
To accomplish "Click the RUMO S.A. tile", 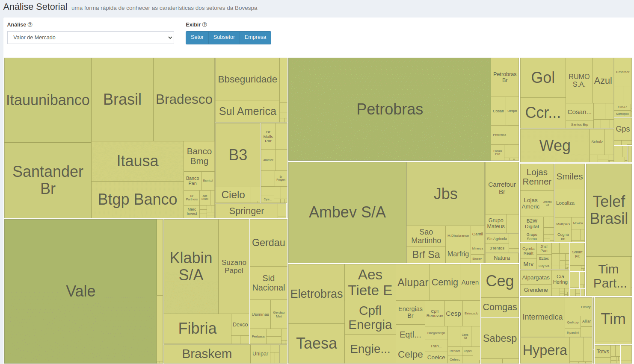I will (579, 81).
